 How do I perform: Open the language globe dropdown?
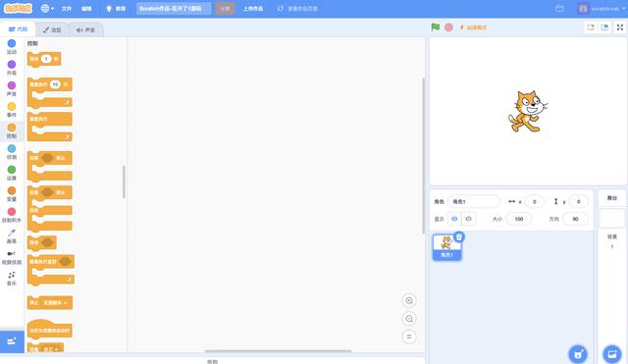pyautogui.click(x=47, y=9)
